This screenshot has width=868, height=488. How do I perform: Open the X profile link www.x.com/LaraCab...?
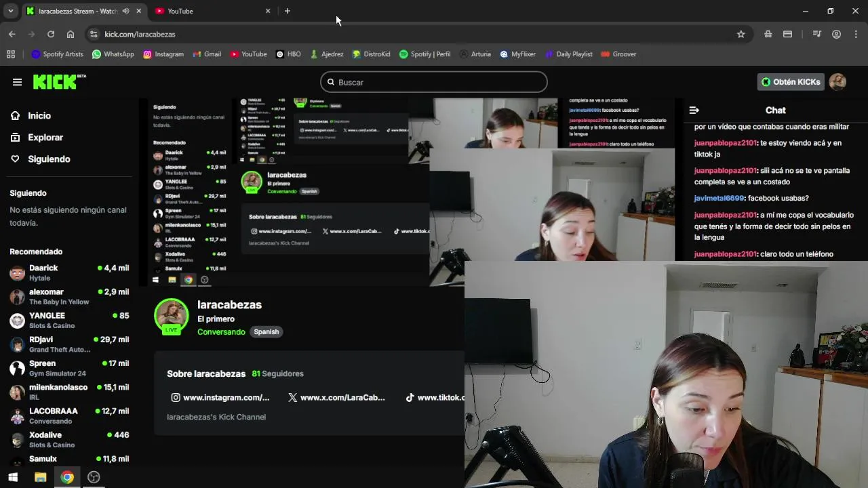pyautogui.click(x=336, y=398)
